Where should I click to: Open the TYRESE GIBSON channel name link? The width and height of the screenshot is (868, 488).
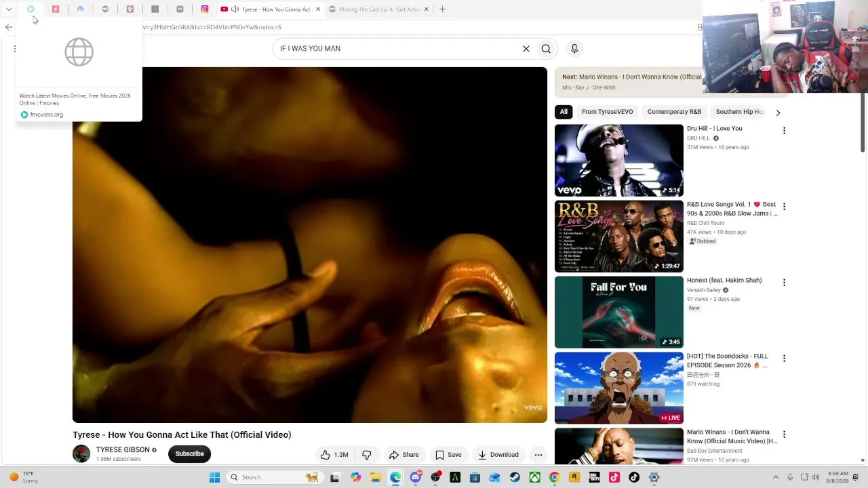pos(123,450)
